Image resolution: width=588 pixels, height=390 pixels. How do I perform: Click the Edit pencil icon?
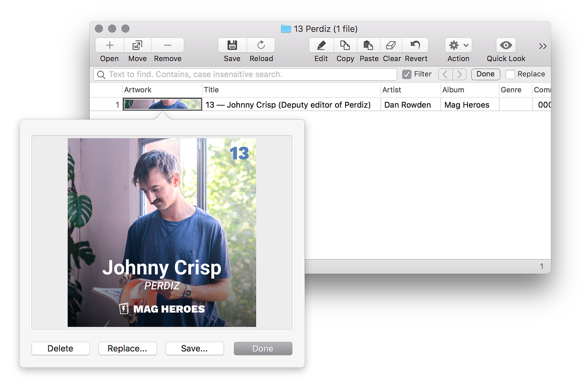tap(321, 46)
